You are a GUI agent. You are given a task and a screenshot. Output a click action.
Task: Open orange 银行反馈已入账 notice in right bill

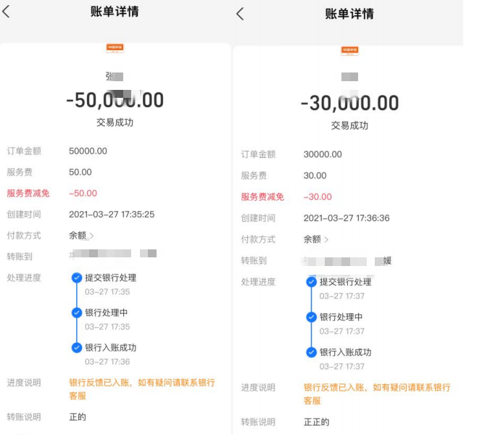pyautogui.click(x=376, y=394)
